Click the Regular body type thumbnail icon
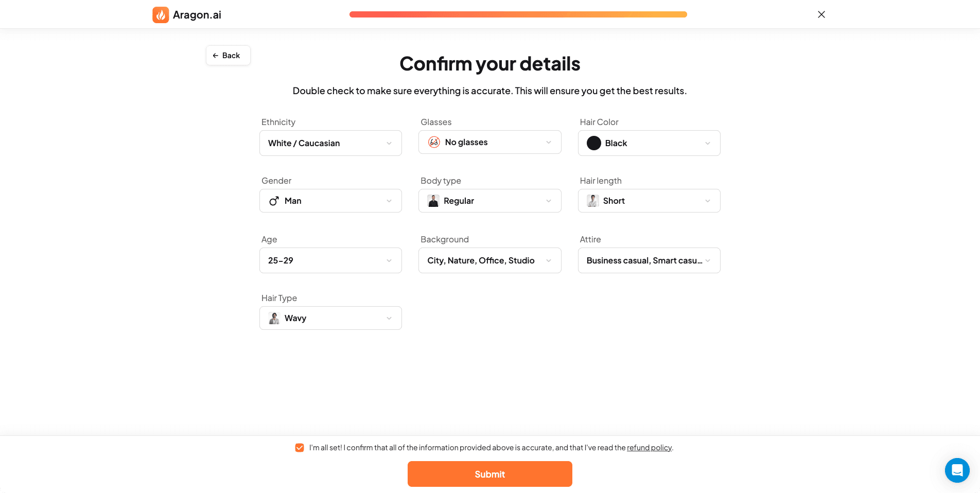The width and height of the screenshot is (980, 493). point(433,201)
